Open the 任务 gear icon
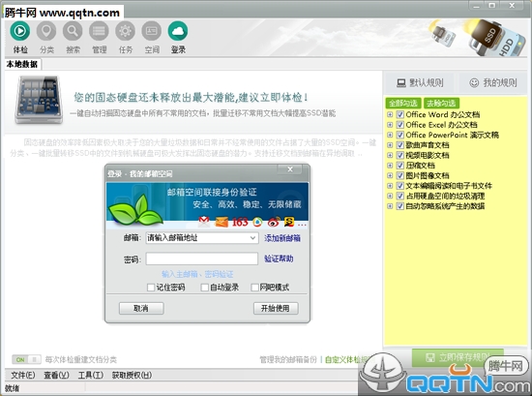The height and width of the screenshot is (396, 532). coord(125,31)
